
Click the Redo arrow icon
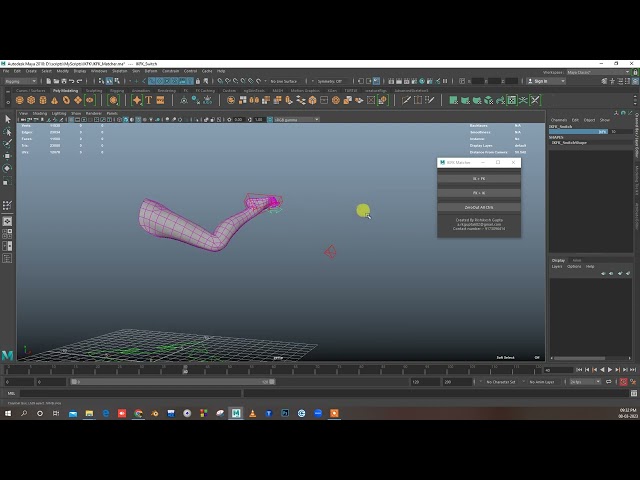tap(80, 81)
